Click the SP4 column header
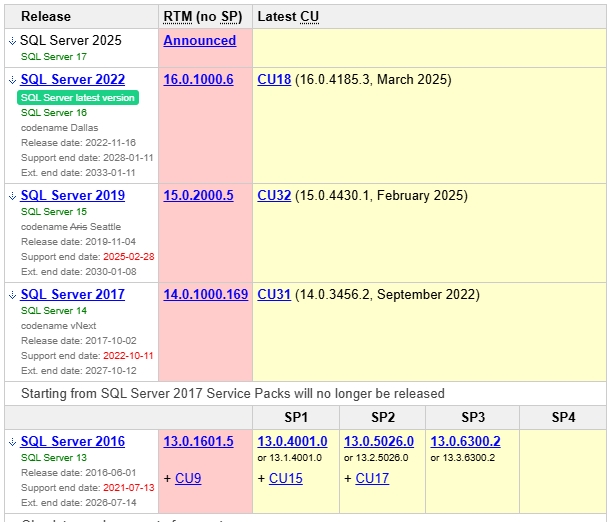This screenshot has height=522, width=616. pyautogui.click(x=563, y=417)
